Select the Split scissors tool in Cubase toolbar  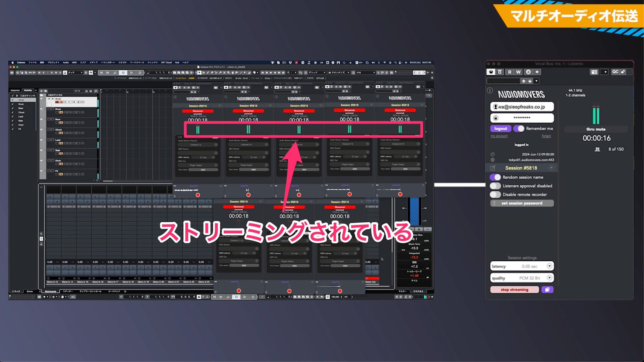(216, 73)
